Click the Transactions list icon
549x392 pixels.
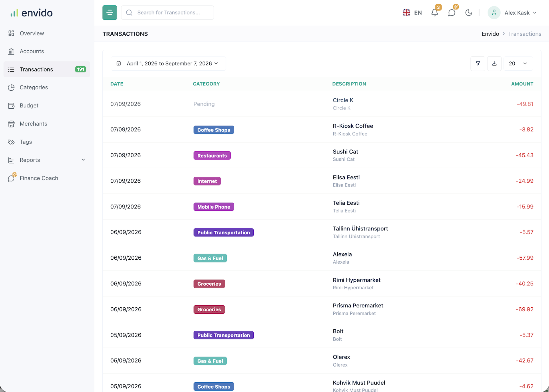pos(11,69)
